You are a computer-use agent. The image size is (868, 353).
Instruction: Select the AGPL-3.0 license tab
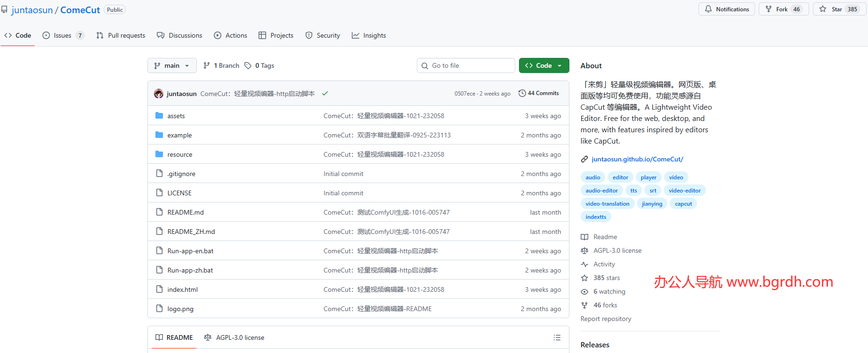[x=234, y=337]
